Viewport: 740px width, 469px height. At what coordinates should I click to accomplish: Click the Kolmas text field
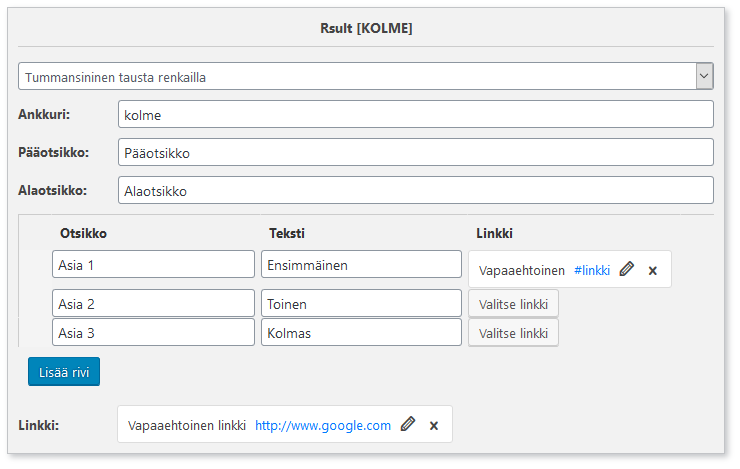tap(362, 333)
